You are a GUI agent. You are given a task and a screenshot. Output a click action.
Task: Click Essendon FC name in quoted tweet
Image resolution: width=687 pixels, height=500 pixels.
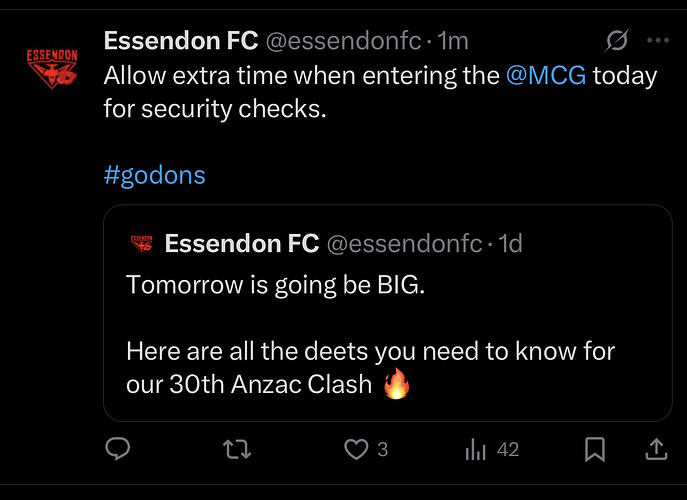pyautogui.click(x=241, y=243)
